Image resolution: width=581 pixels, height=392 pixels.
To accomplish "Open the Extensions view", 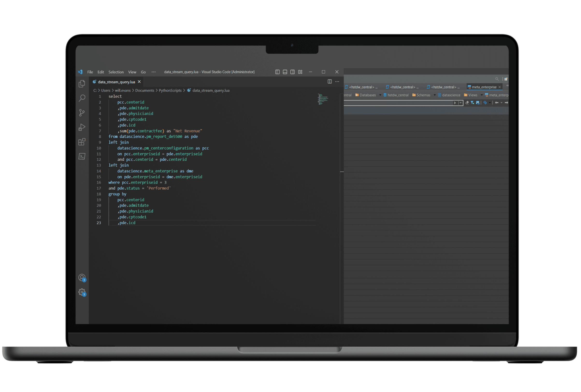I will point(82,142).
